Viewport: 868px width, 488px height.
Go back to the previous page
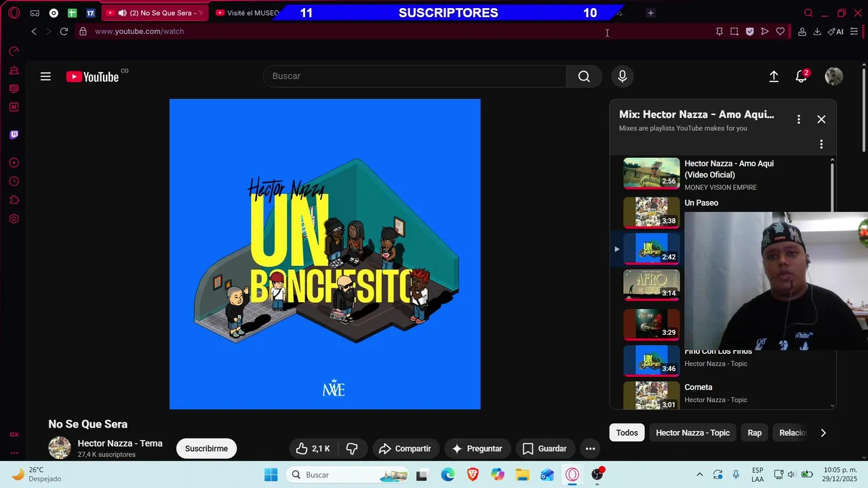pyautogui.click(x=34, y=31)
